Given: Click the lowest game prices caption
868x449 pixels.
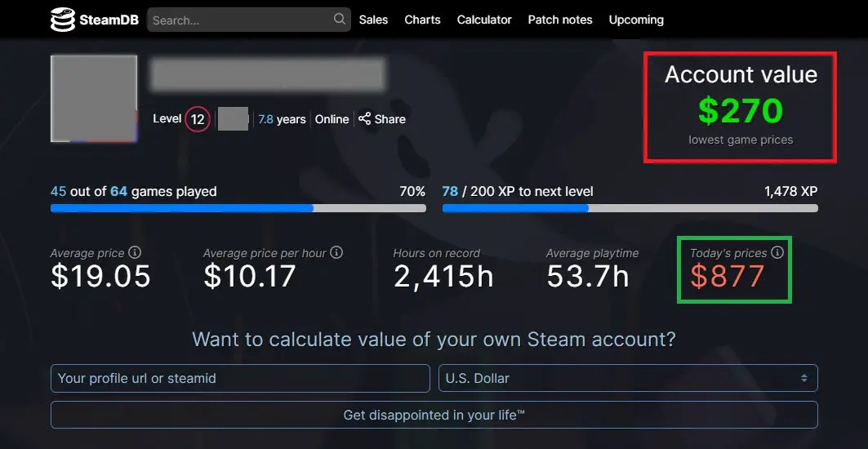Looking at the screenshot, I should pos(741,140).
